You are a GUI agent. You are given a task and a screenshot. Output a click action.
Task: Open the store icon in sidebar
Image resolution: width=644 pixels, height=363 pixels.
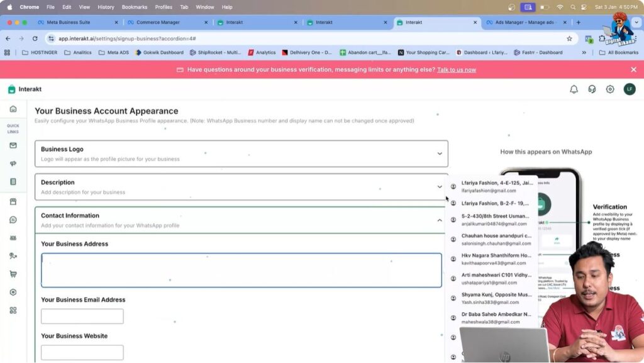13,201
